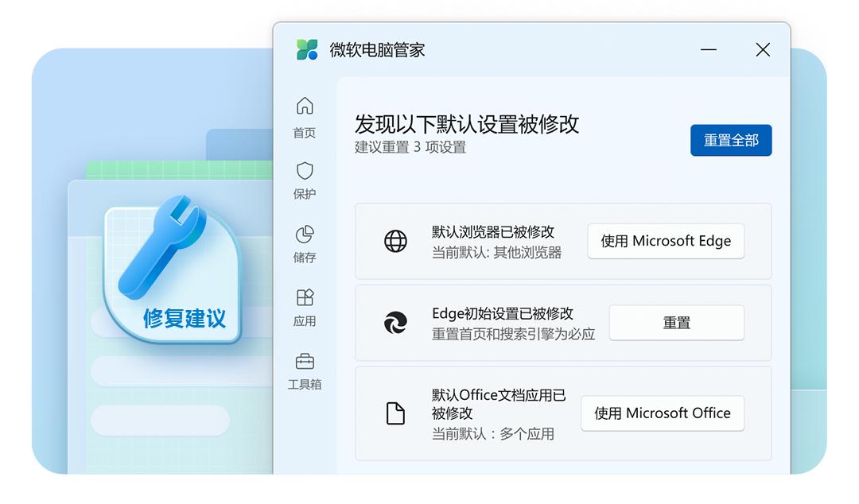Click 使用 Microsoft Edge button

(x=666, y=241)
